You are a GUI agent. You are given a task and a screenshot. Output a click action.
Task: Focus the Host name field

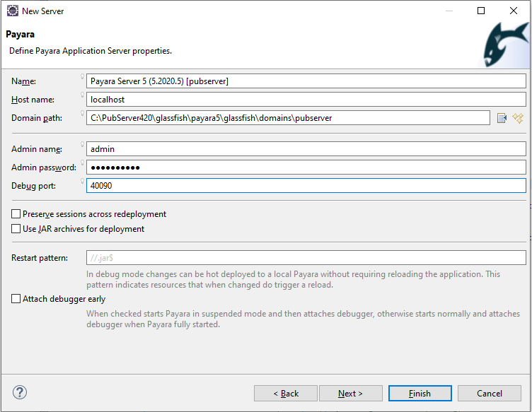click(x=306, y=100)
